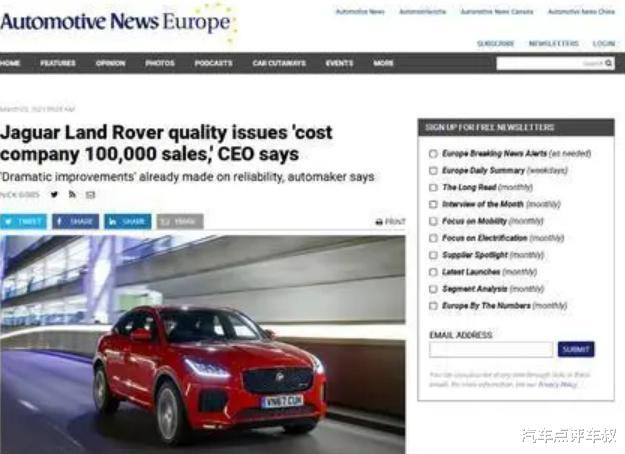This screenshot has width=625, height=454.
Task: Enable Interview of the Month checkbox
Action: coord(433,204)
